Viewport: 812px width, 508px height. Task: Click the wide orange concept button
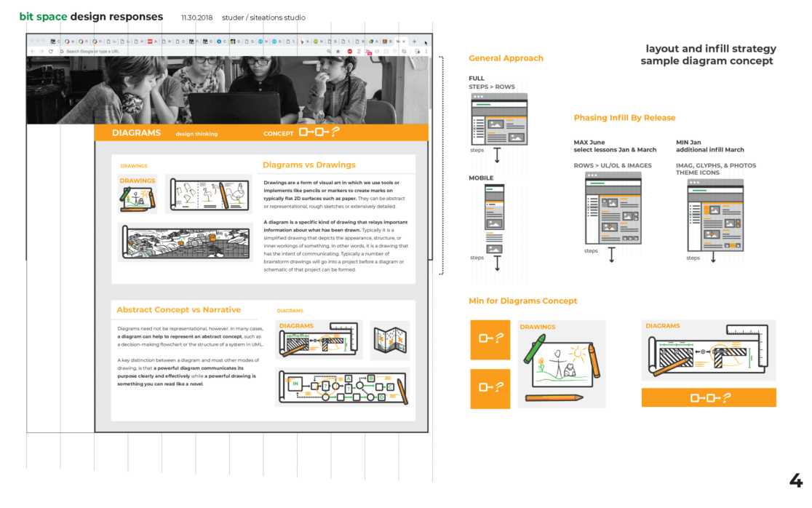pos(708,397)
